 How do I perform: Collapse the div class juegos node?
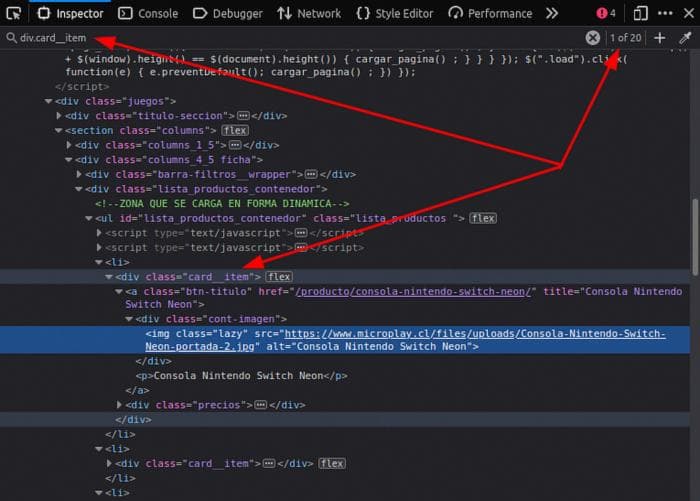pos(49,101)
